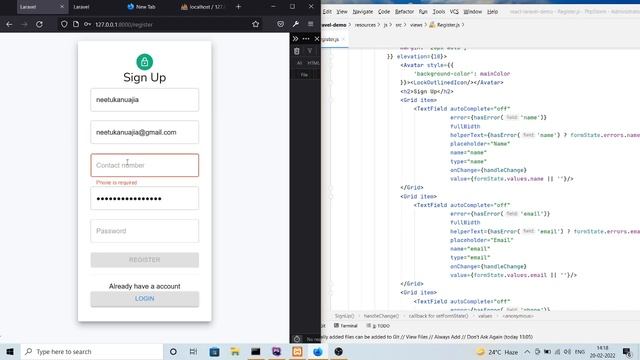This screenshot has height=360, width=640.
Task: Click the devtools stopwatch performance icon
Action: [297, 339]
